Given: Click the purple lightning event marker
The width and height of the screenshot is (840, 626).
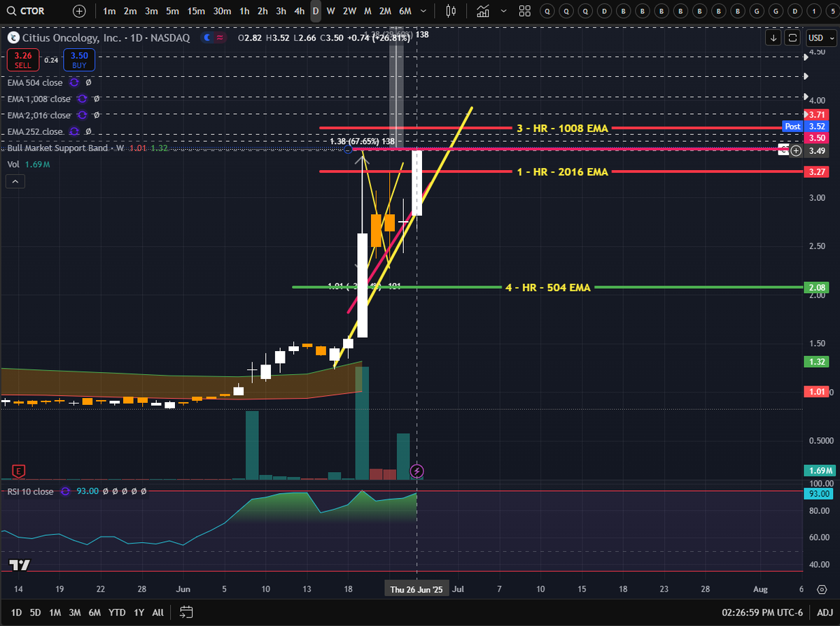Looking at the screenshot, I should 417,471.
